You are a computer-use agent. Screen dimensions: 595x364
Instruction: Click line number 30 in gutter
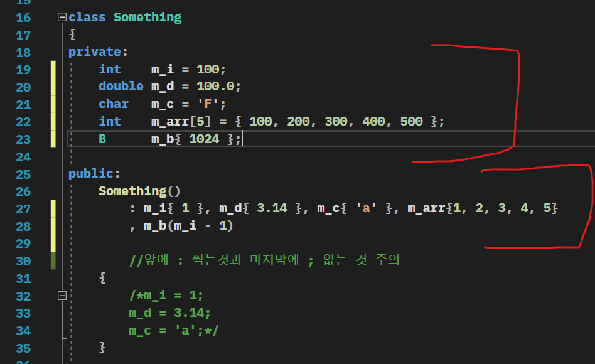23,261
